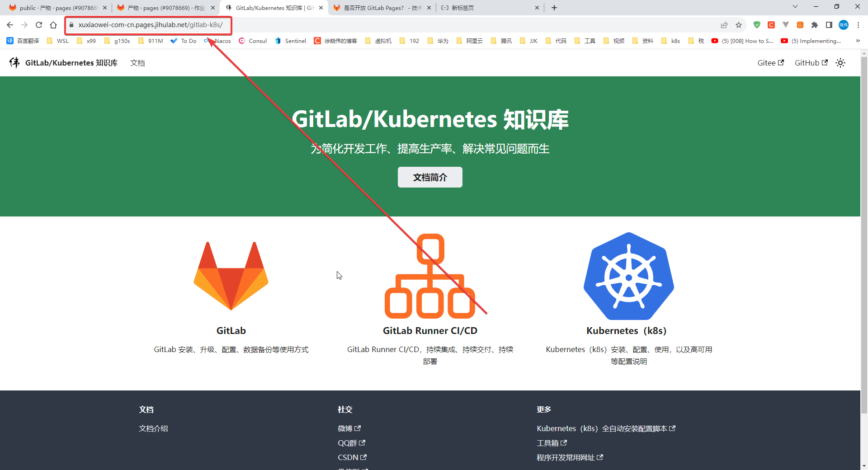Share this page via the share icon

724,25
